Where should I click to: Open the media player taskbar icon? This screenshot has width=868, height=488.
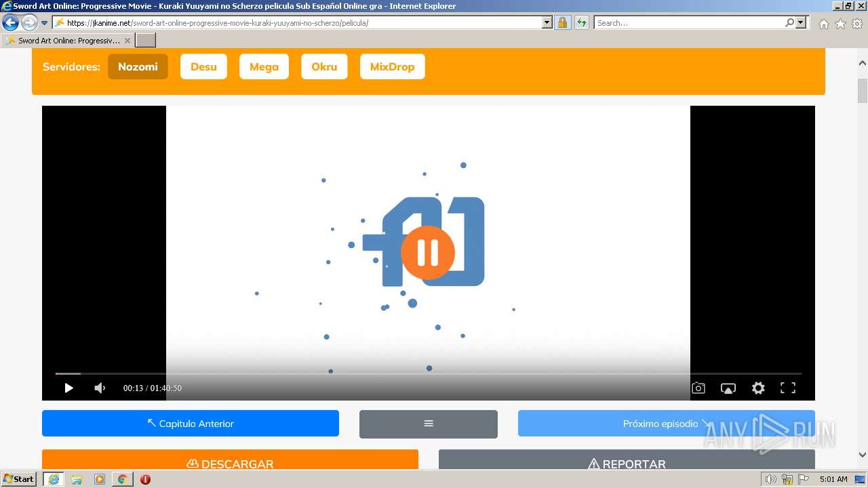[100, 479]
